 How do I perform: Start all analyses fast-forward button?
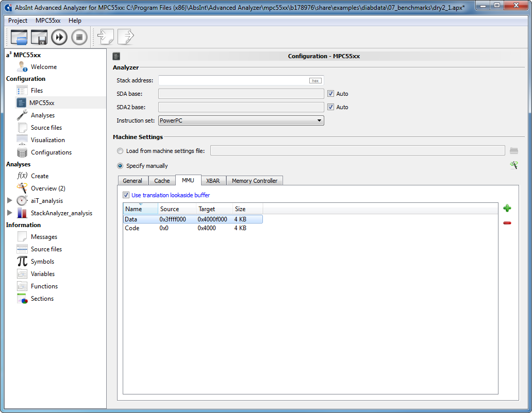pos(59,37)
